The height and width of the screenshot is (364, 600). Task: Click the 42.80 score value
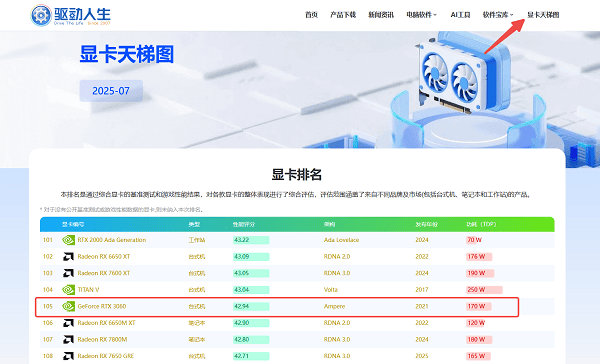(x=241, y=340)
